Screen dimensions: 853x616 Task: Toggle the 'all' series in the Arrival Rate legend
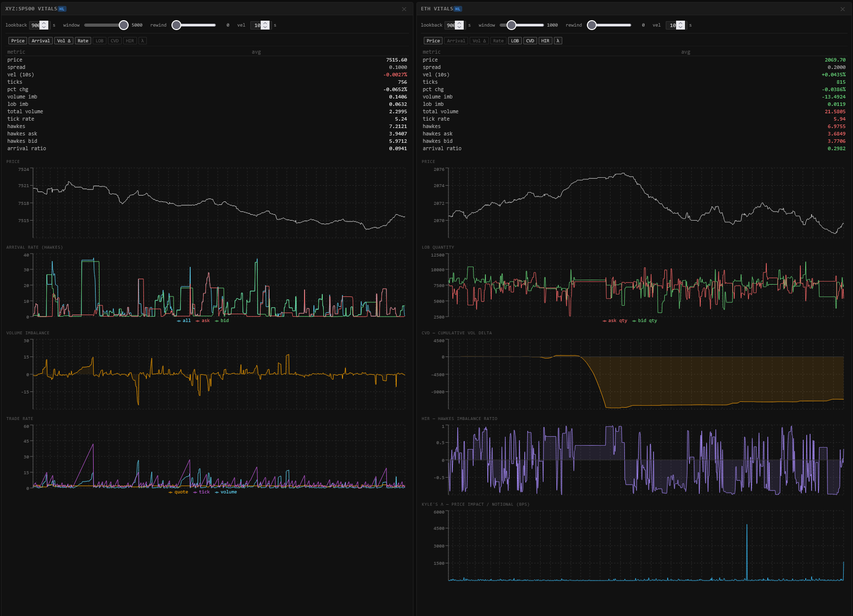pos(184,321)
